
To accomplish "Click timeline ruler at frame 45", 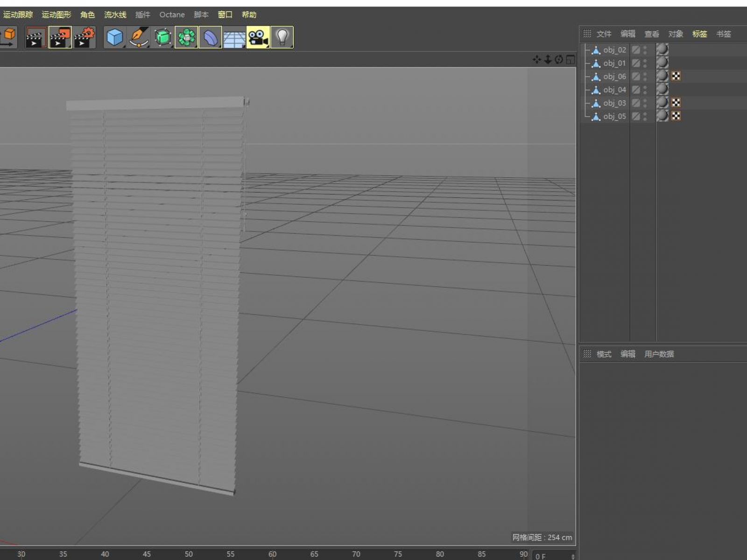I will click(147, 554).
